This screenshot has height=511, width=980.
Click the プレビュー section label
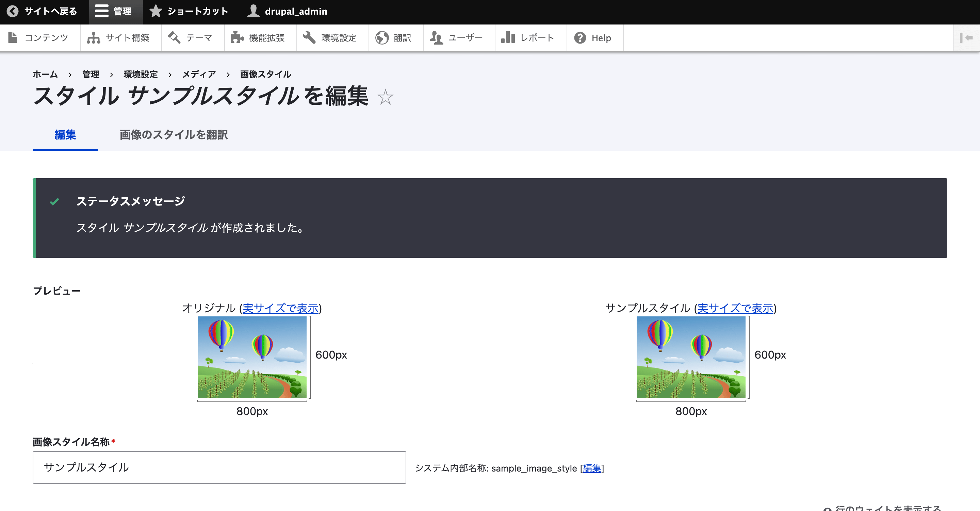click(57, 291)
